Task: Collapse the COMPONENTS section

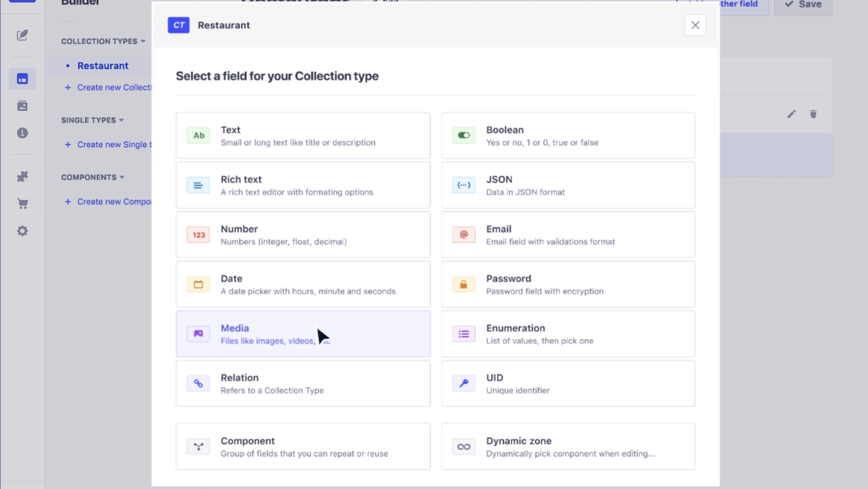Action: tap(122, 177)
